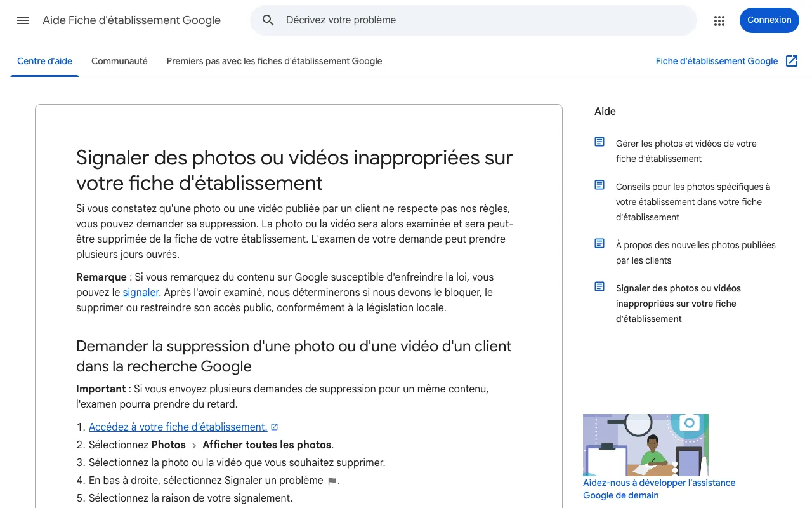Click step 'Sélectionnez la photo ou la vidéo'

[237, 462]
